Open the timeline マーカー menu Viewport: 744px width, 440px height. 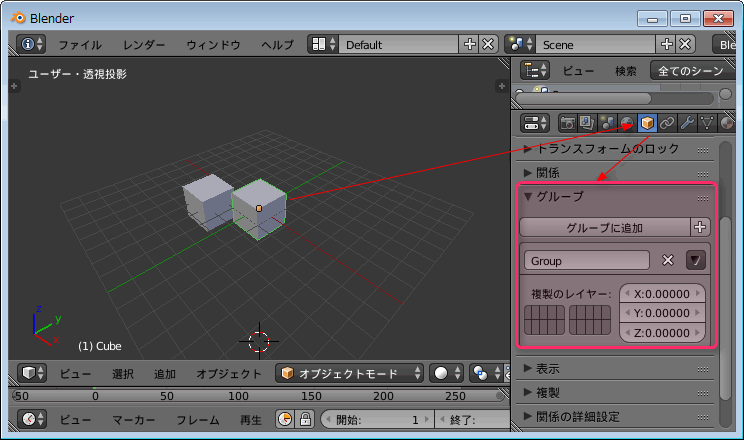[x=134, y=420]
